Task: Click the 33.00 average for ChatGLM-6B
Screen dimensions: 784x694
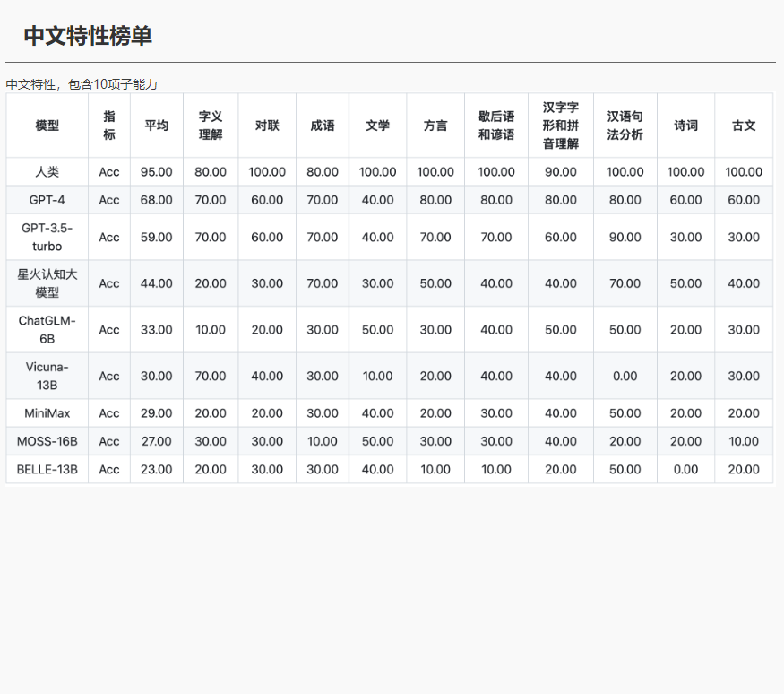Action: [157, 330]
